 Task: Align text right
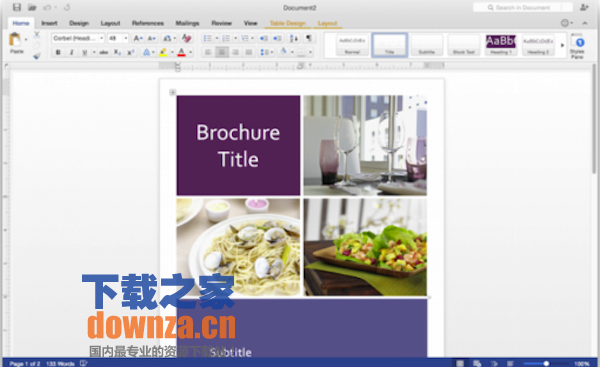(x=235, y=52)
